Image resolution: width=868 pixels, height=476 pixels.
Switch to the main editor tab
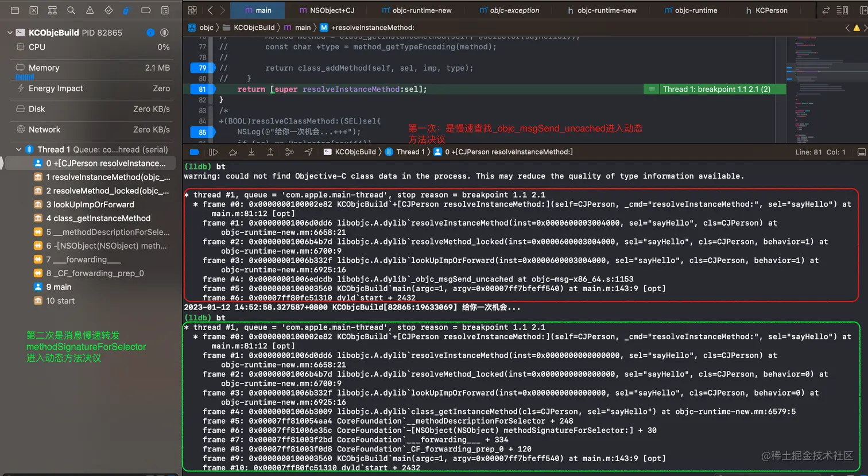[x=258, y=10]
